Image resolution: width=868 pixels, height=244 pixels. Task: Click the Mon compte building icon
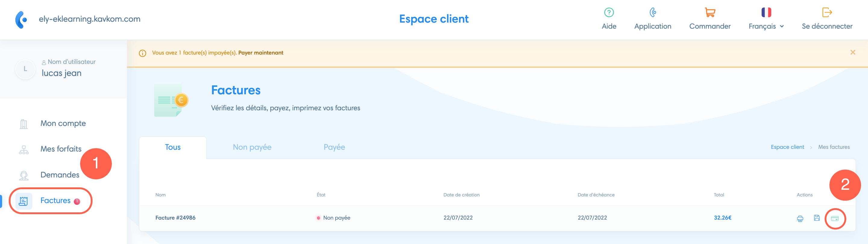click(24, 124)
